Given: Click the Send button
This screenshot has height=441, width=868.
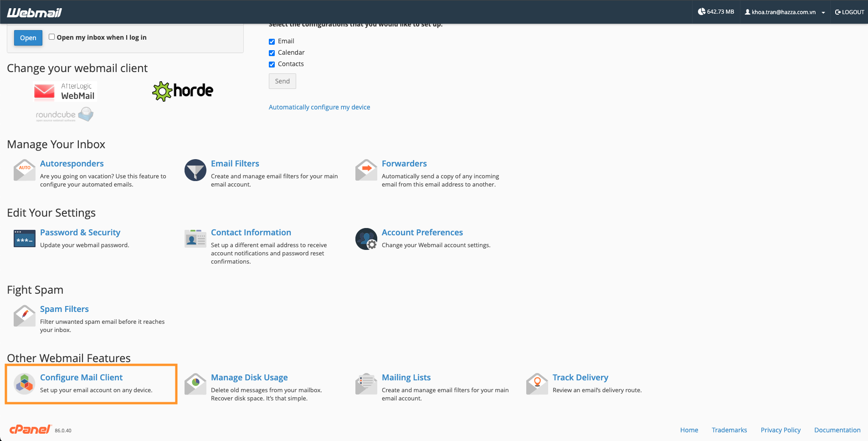Looking at the screenshot, I should [x=282, y=81].
